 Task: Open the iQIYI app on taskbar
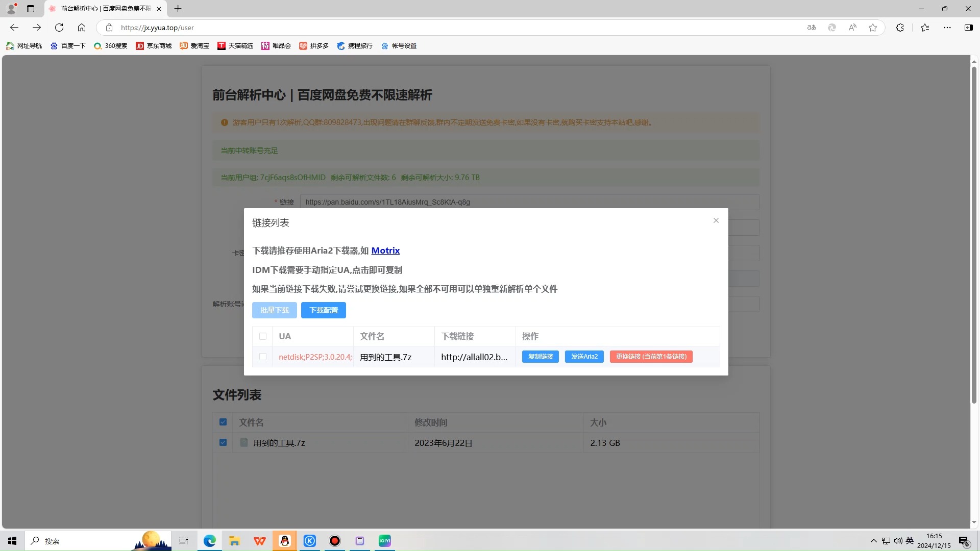[385, 541]
